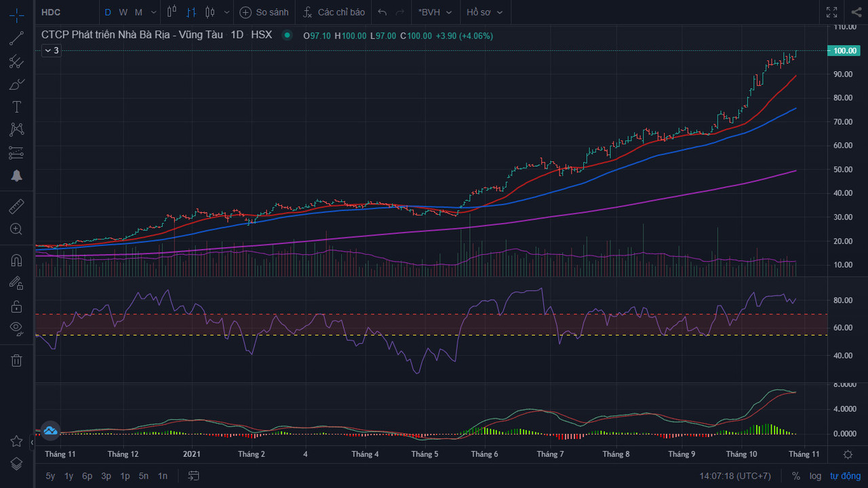The height and width of the screenshot is (488, 868).
Task: Click the HDC symbol search field
Action: point(66,12)
